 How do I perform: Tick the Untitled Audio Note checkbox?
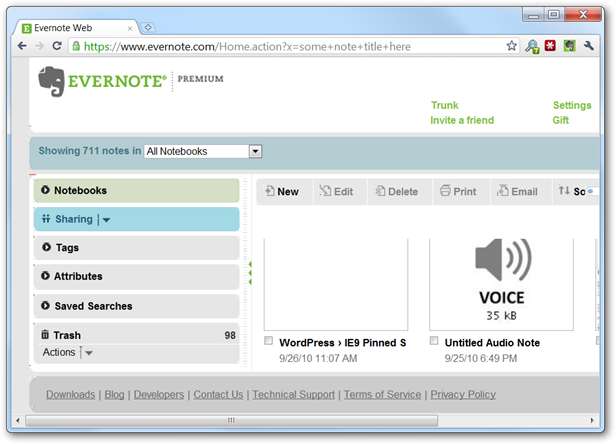click(434, 341)
